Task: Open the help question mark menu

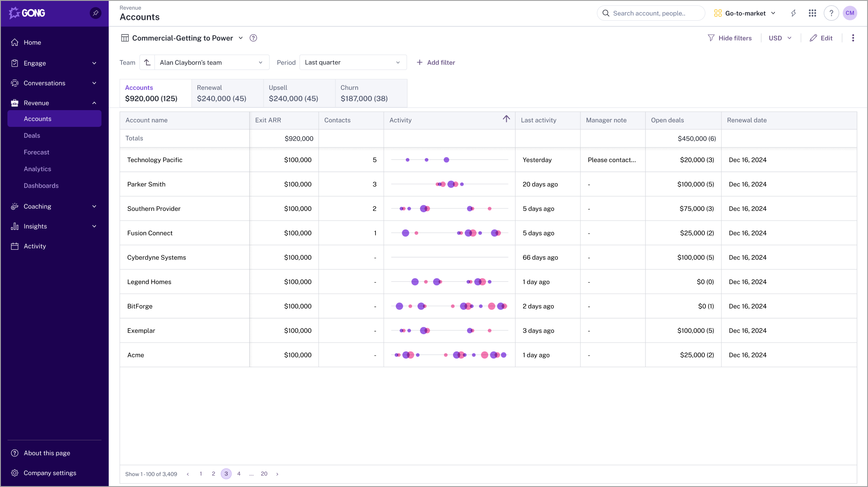Action: point(831,13)
